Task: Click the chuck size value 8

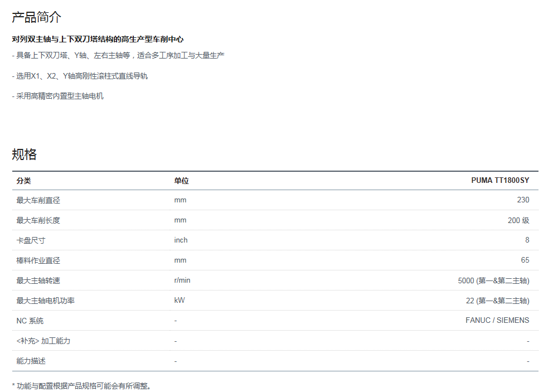Action: click(x=527, y=240)
